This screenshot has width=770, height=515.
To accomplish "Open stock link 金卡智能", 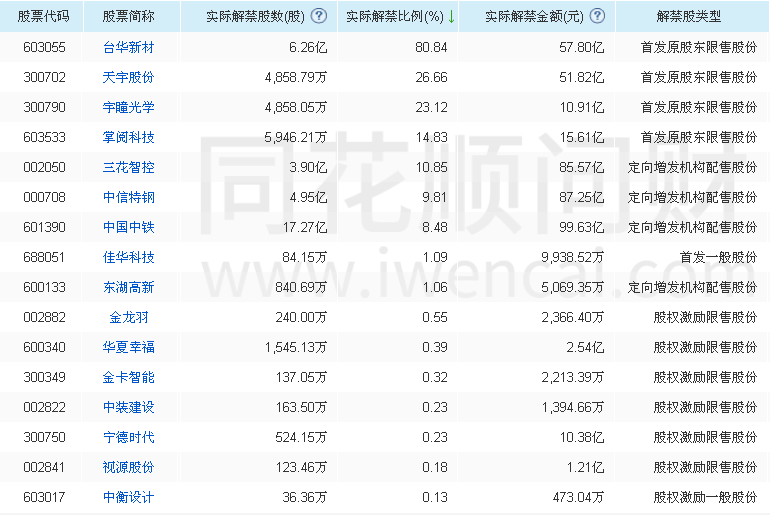I will (129, 377).
